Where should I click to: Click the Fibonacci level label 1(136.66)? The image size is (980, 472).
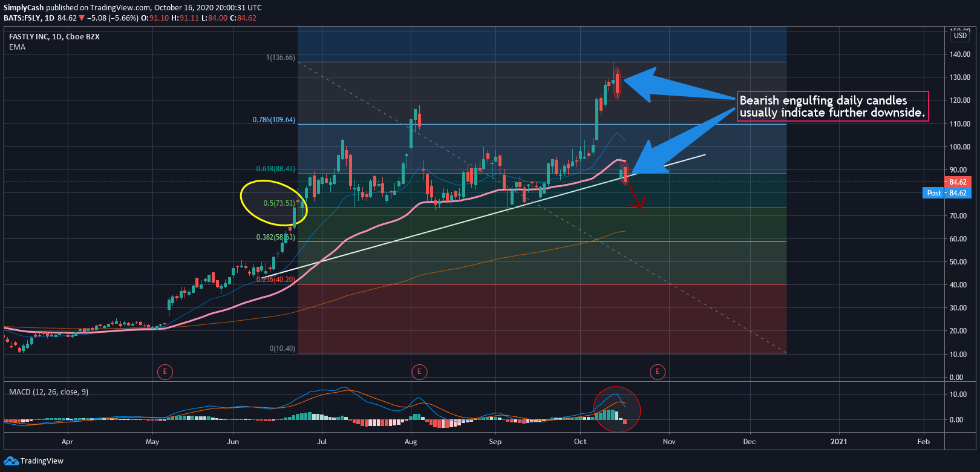(281, 57)
